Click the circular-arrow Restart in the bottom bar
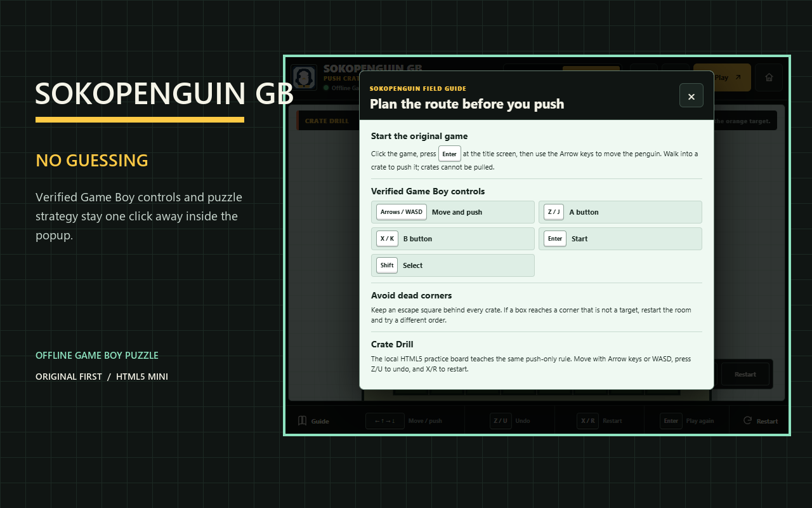The image size is (812, 508). pyautogui.click(x=760, y=421)
